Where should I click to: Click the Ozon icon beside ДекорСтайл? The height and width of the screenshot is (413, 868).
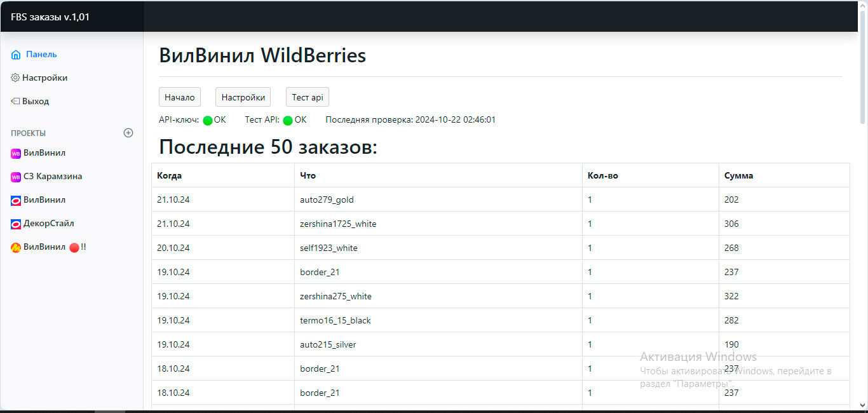click(16, 224)
